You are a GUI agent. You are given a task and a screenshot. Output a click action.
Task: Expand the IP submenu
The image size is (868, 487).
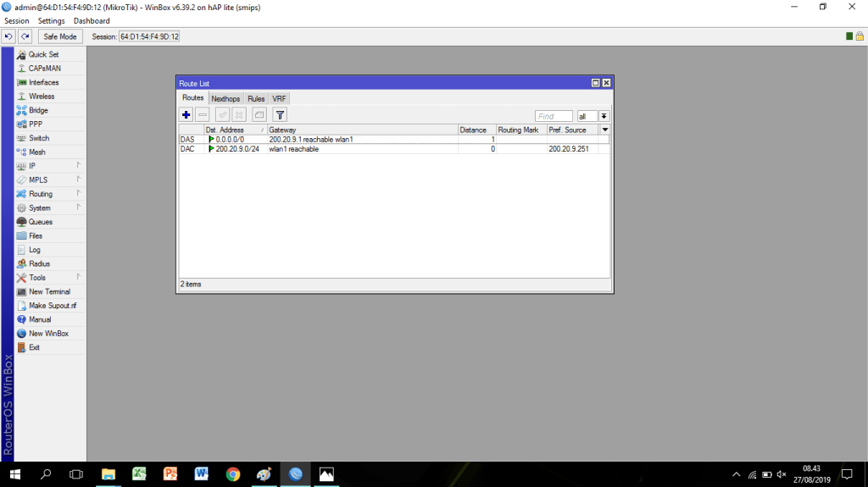click(x=51, y=166)
